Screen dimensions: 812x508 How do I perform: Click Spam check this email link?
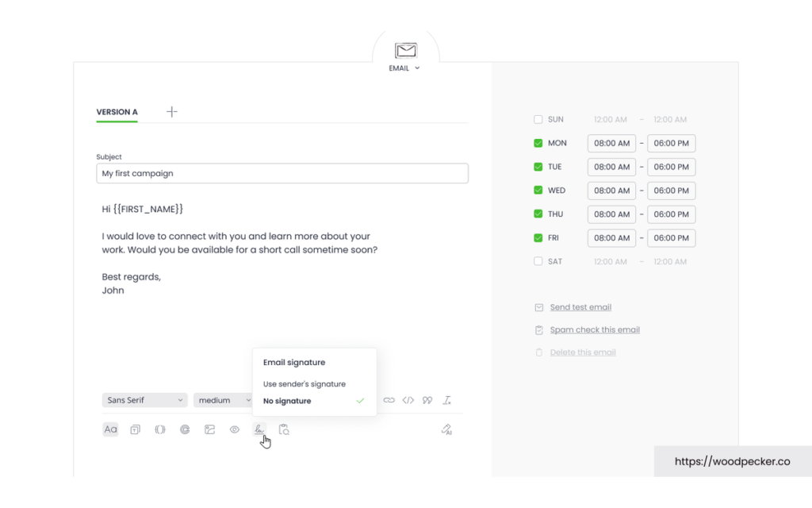click(x=595, y=329)
